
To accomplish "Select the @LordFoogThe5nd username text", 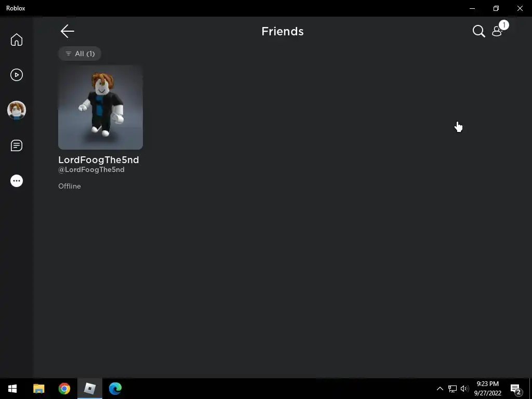I will (91, 170).
